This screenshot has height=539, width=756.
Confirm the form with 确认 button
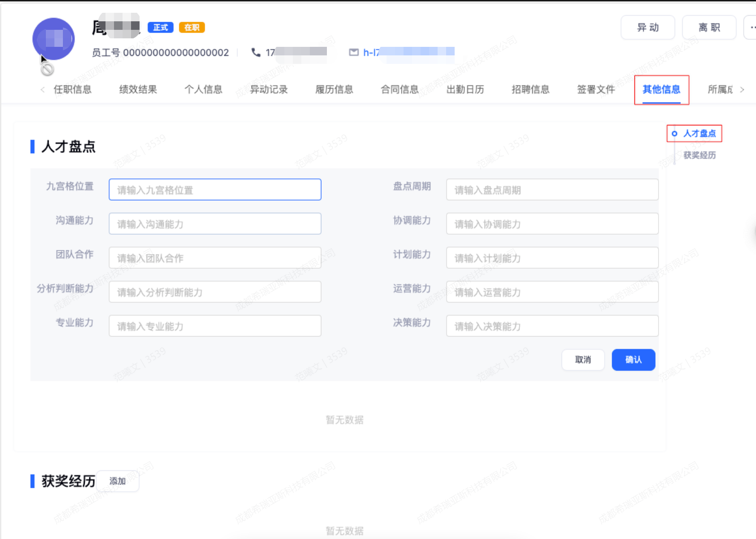(633, 360)
